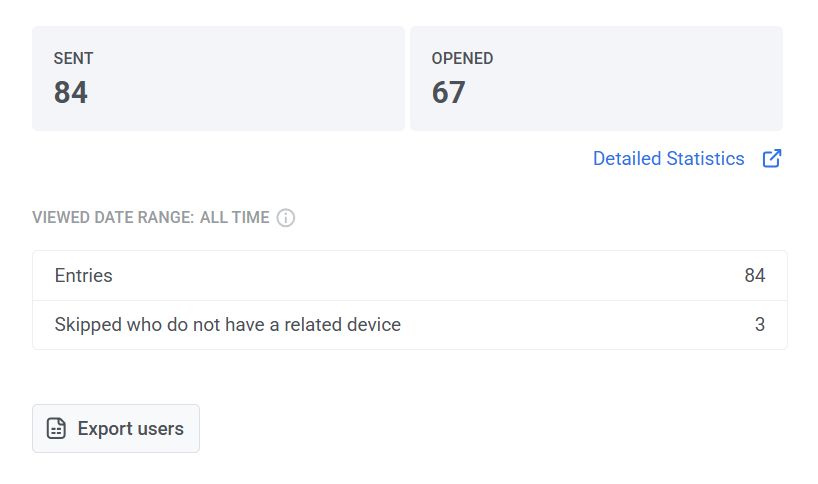Open the Detailed Statistics link
Image resolution: width=818 pixels, height=484 pixels.
pos(668,159)
